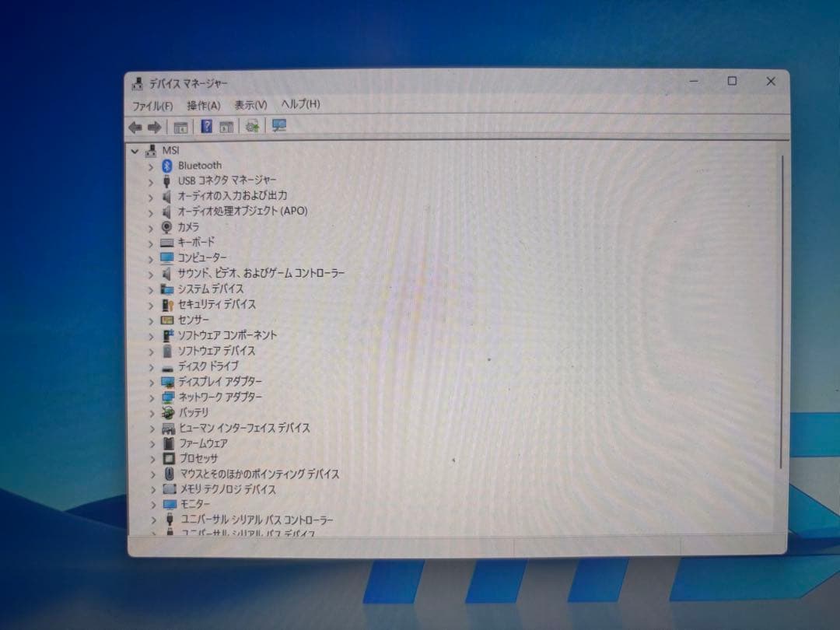Click the show/hide console tree toolbar icon

point(180,127)
